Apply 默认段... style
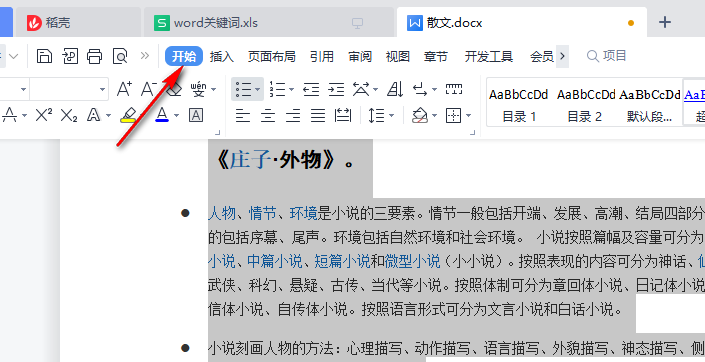 pyautogui.click(x=650, y=105)
